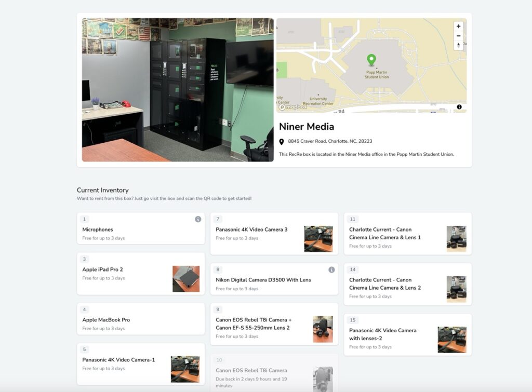Click info icon on Nikon D3500 card
Image resolution: width=532 pixels, height=392 pixels.
331,270
